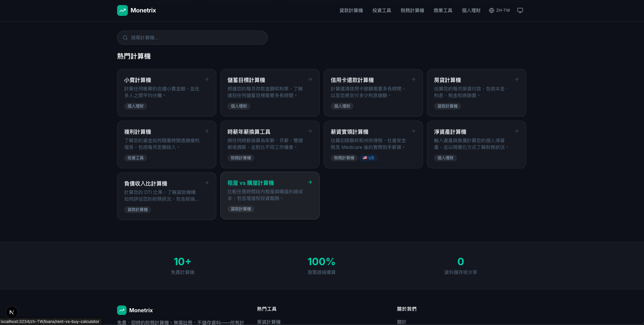The height and width of the screenshot is (325, 644).
Task: Click 稅務計算機 tag on 薪資實領計算機 card
Action: pyautogui.click(x=344, y=158)
